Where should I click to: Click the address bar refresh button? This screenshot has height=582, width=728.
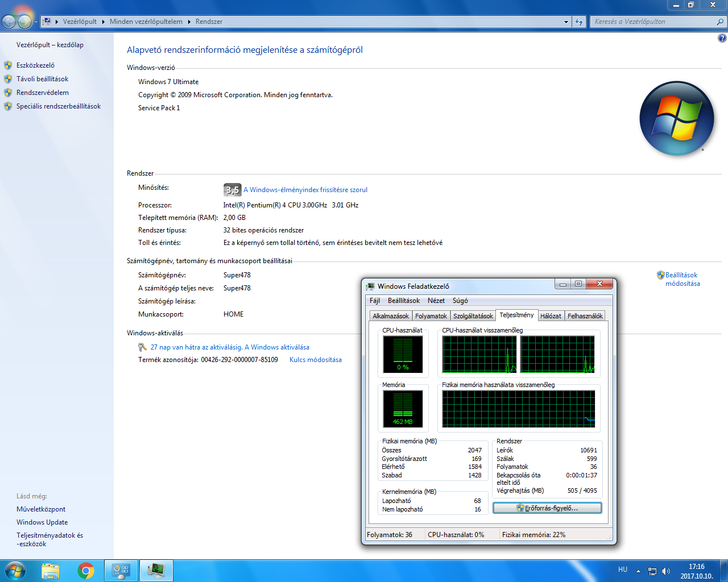point(579,22)
